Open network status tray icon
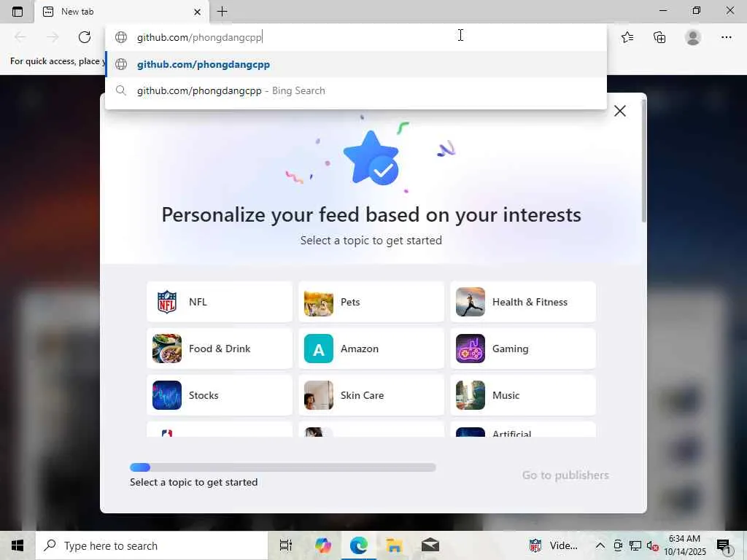Screen dimensions: 747x560 (x=635, y=545)
